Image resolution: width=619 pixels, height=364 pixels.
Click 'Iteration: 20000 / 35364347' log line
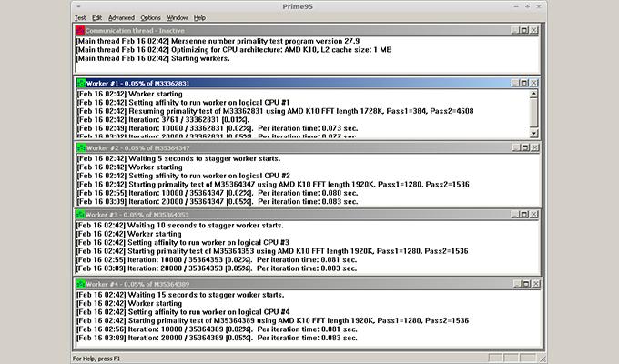point(218,202)
